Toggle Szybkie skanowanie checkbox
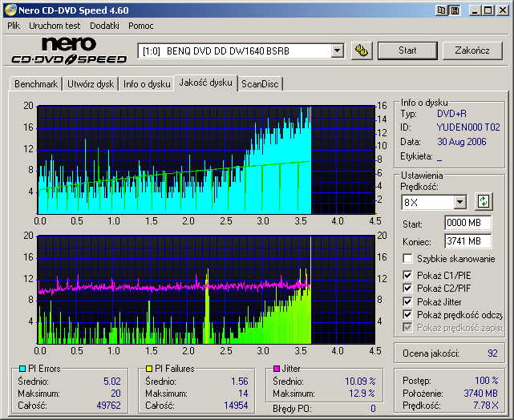The height and width of the screenshot is (420, 514). 407,258
